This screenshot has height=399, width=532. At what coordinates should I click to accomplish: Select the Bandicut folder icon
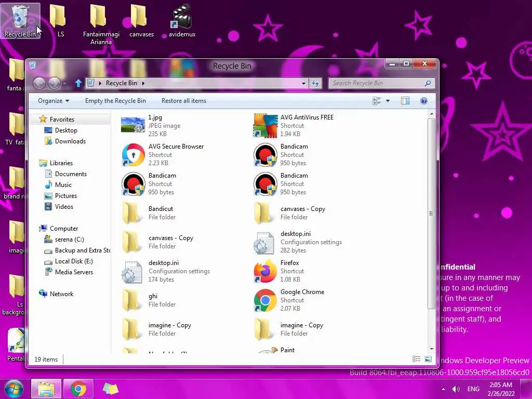pyautogui.click(x=131, y=213)
